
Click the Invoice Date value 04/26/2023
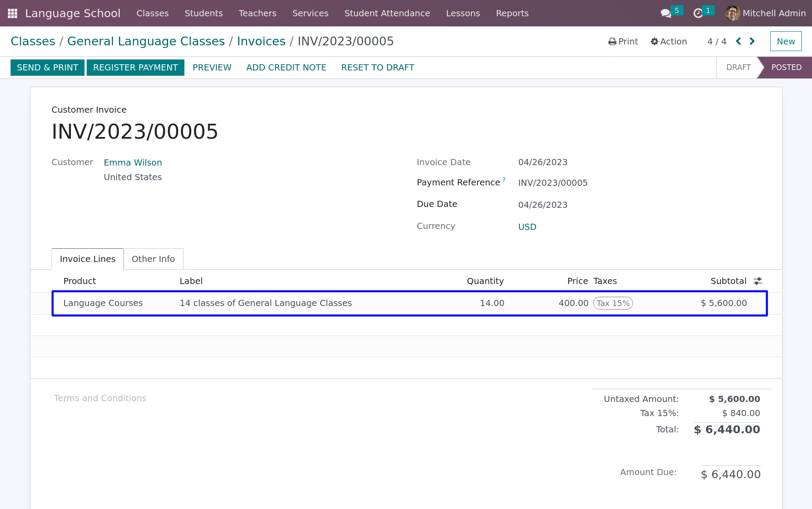(x=543, y=162)
